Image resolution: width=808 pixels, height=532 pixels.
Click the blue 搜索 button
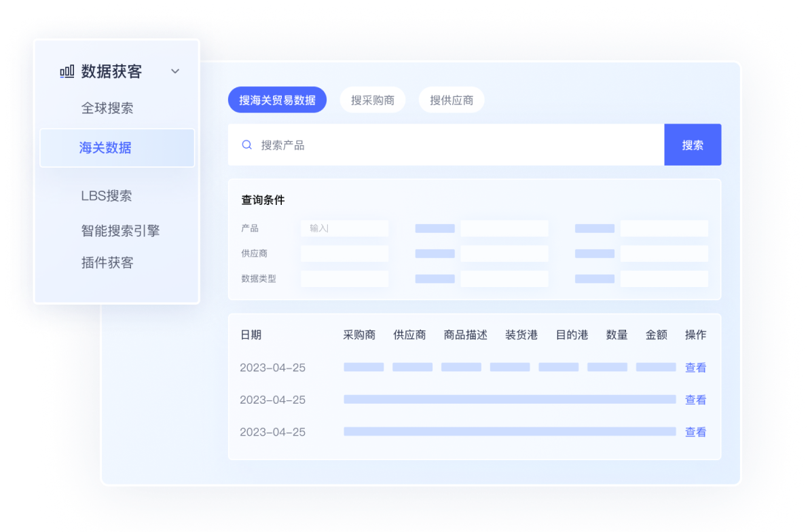(x=693, y=145)
